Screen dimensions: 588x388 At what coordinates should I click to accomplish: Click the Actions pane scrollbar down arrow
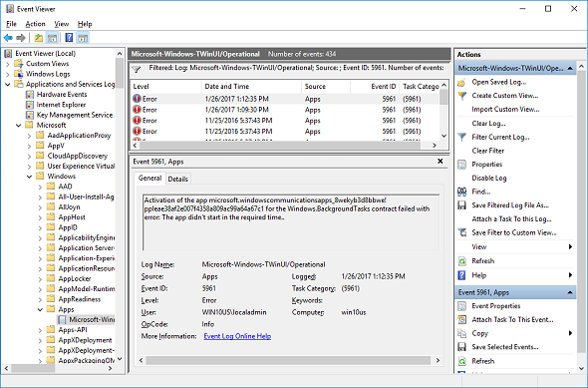581,368
